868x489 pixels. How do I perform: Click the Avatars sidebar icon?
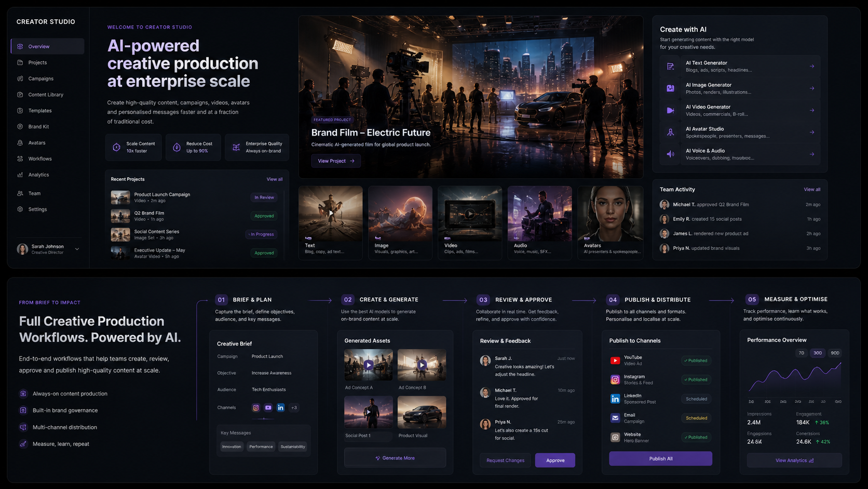[x=20, y=143]
